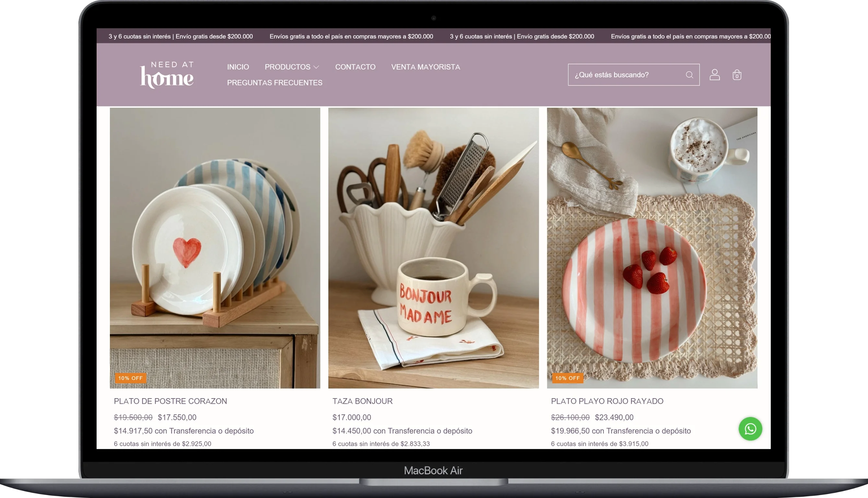Click the 10% OFF badge on corazon plate
Viewport: 868px width, 498px height.
pos(130,378)
